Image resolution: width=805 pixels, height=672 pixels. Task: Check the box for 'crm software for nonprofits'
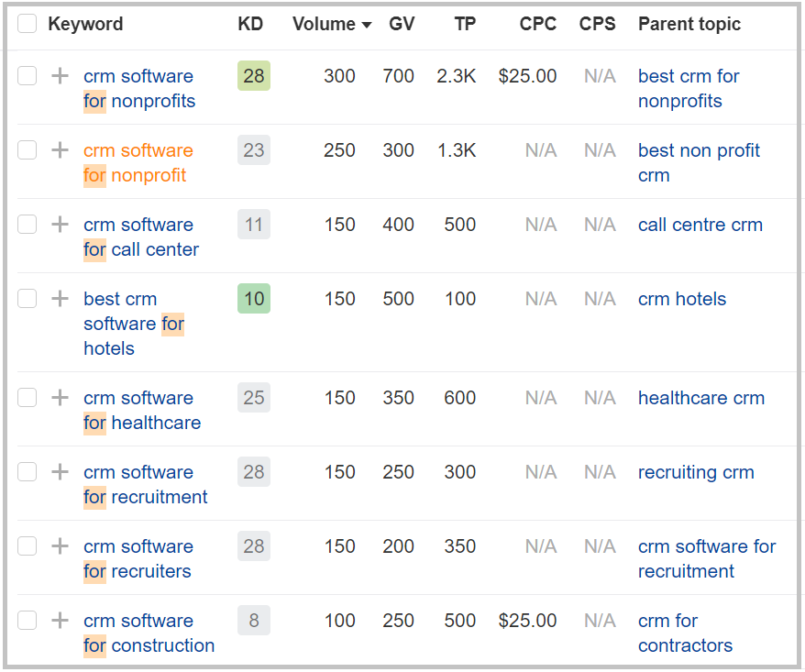(x=28, y=76)
